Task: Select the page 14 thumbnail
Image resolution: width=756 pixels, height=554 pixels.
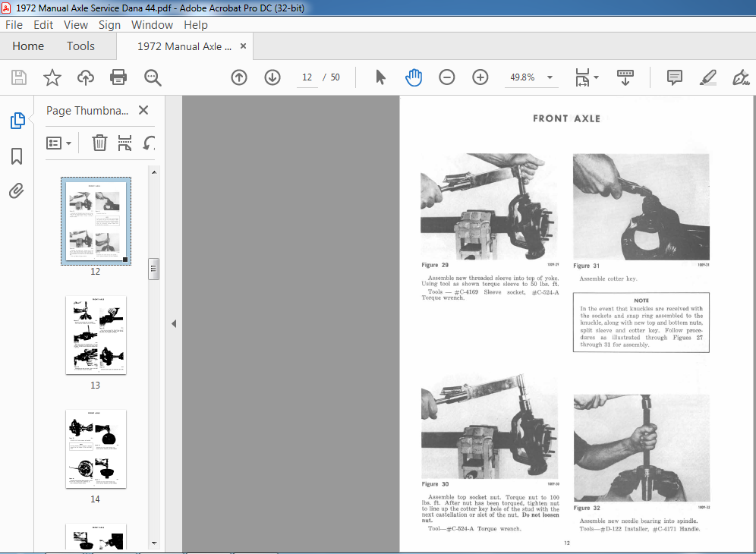Action: [x=96, y=449]
